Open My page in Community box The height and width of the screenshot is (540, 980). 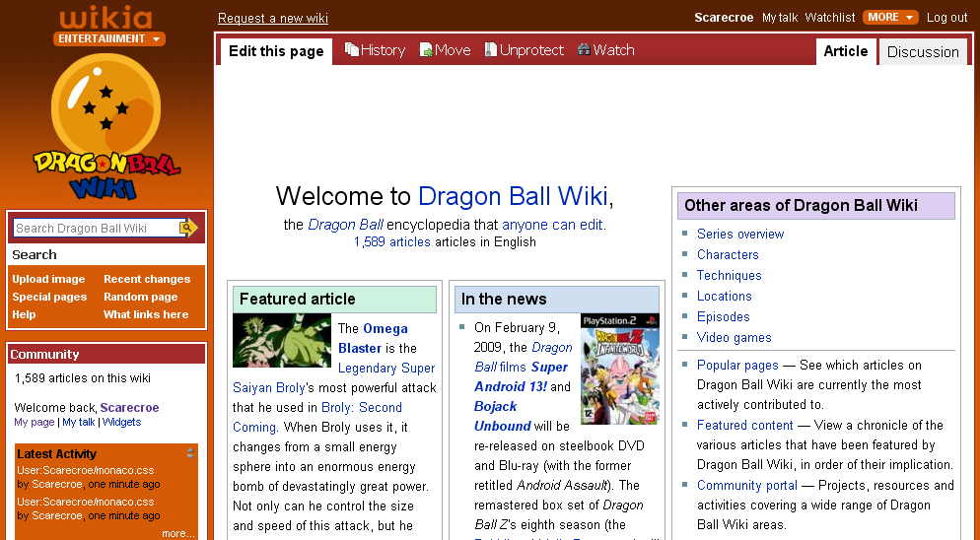pyautogui.click(x=35, y=422)
